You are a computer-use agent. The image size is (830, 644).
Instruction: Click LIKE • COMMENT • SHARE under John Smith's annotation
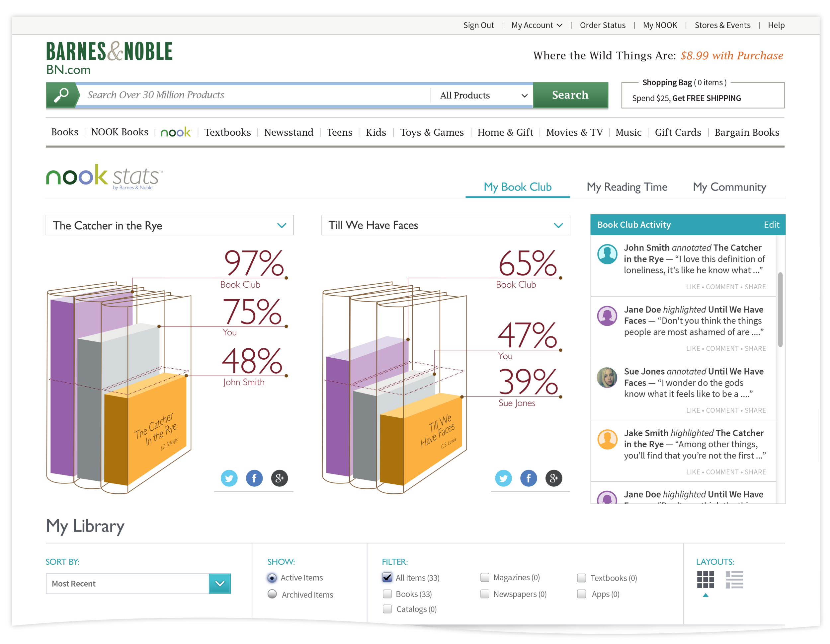click(726, 287)
